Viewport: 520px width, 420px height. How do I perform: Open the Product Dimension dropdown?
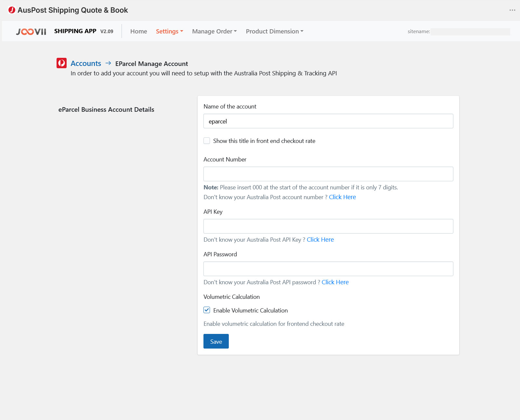click(275, 31)
